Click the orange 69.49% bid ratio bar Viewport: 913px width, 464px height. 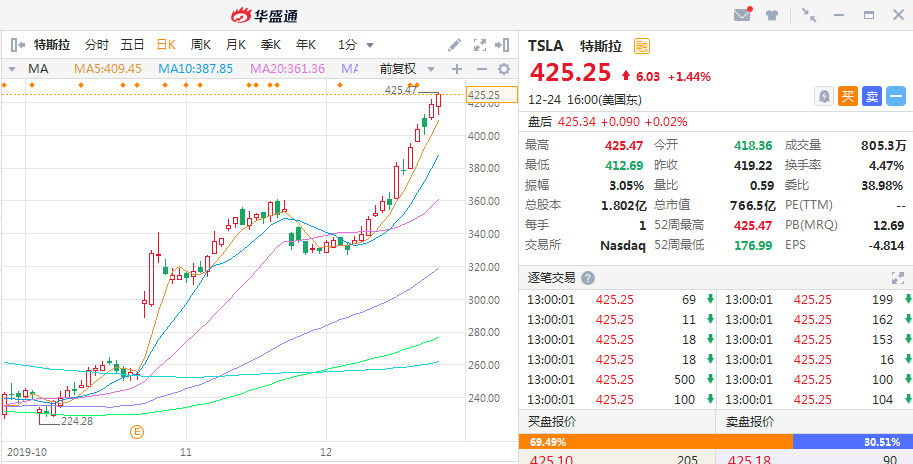pyautogui.click(x=656, y=442)
